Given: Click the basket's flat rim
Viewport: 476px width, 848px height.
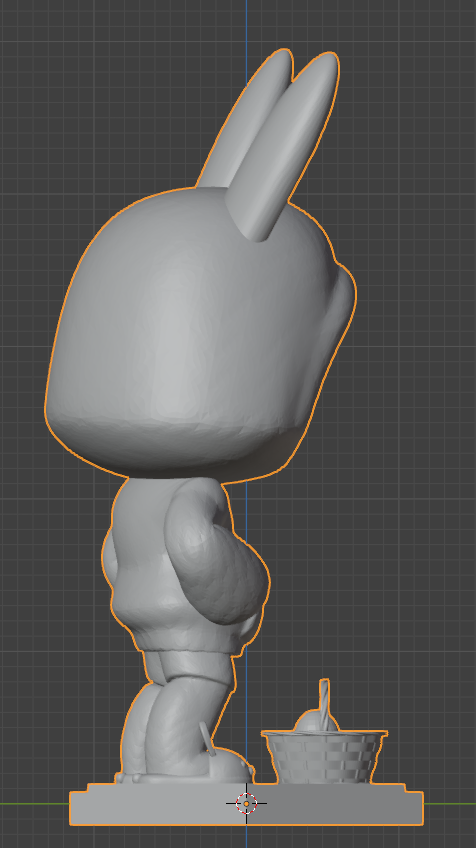Looking at the screenshot, I should point(324,734).
